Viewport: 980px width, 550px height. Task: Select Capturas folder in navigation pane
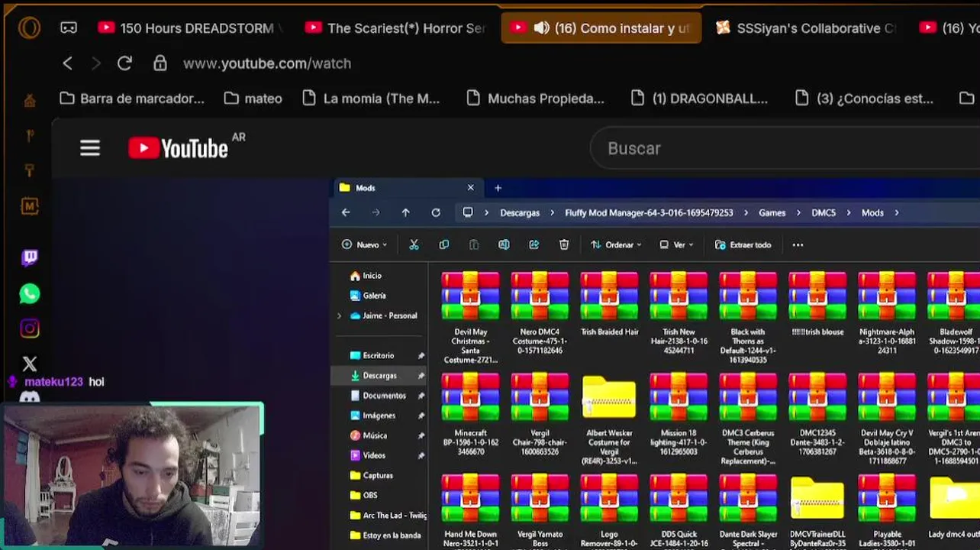pyautogui.click(x=372, y=475)
